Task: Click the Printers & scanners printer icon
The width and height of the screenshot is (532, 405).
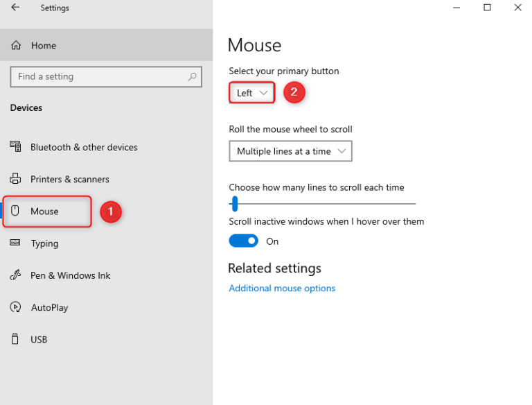Action: 16,179
